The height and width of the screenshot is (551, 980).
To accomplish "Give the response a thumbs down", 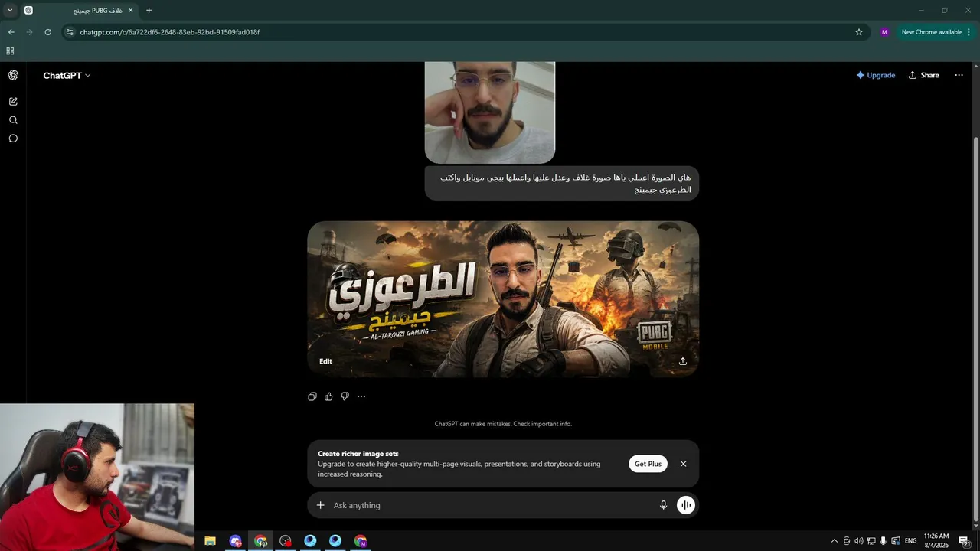I will click(x=345, y=396).
